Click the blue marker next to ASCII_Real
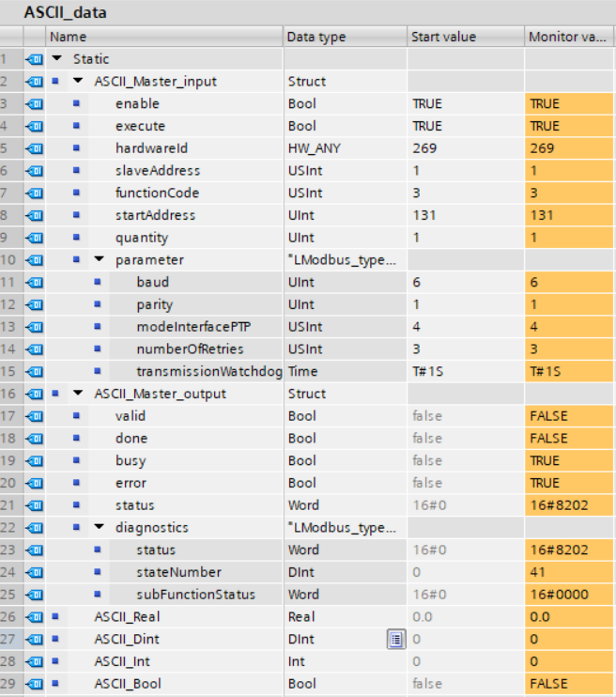 (55, 617)
